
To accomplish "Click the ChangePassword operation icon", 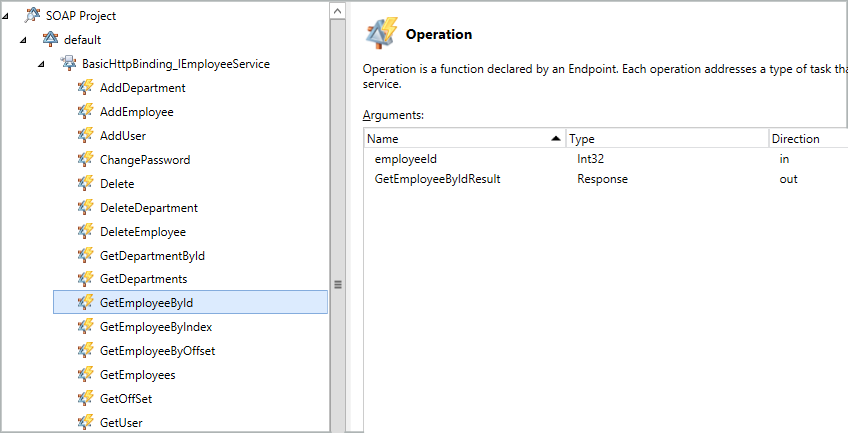I will [x=86, y=160].
